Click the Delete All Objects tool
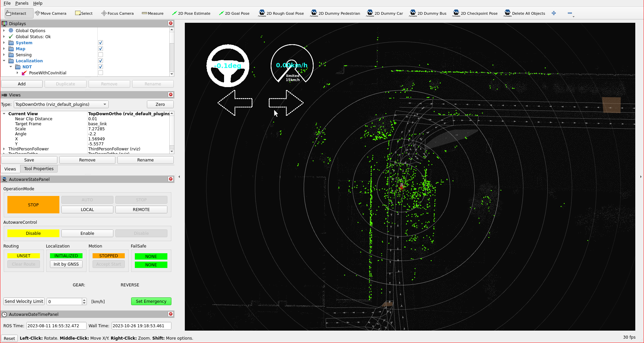The height and width of the screenshot is (343, 644). tap(524, 13)
